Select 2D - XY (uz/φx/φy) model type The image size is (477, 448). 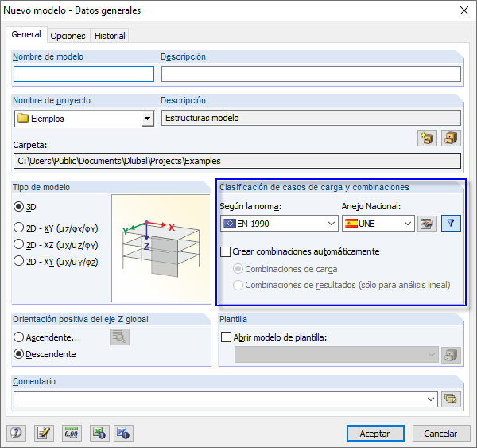click(56, 228)
